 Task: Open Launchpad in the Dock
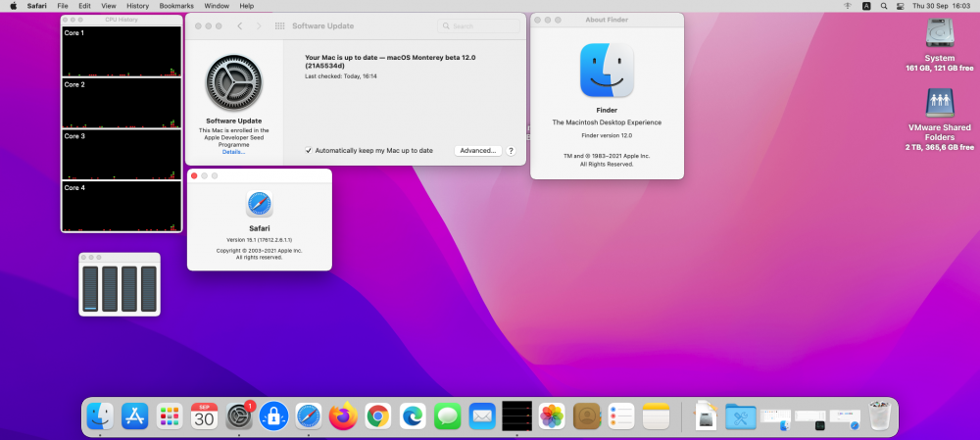[x=170, y=416]
